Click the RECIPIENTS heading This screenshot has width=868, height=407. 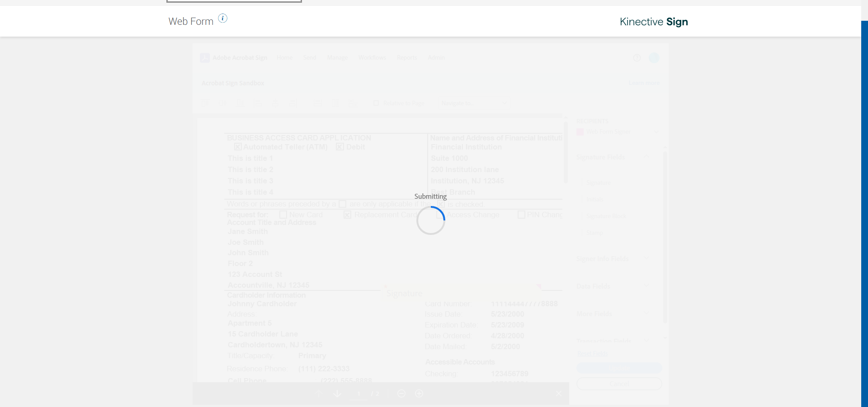(592, 121)
